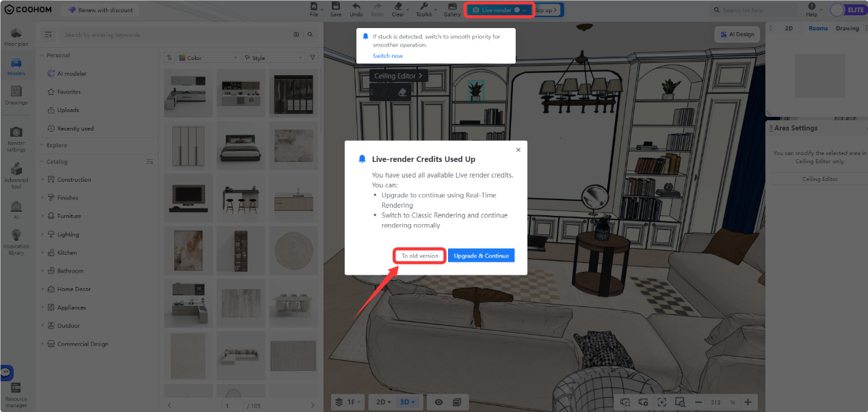Switch to 2D view mode

coord(382,402)
